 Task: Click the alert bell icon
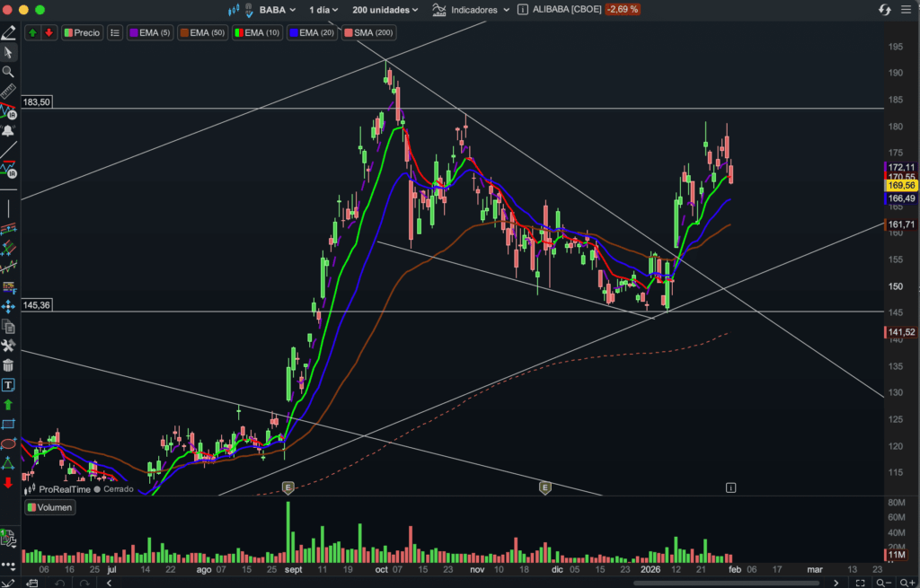coord(9,131)
